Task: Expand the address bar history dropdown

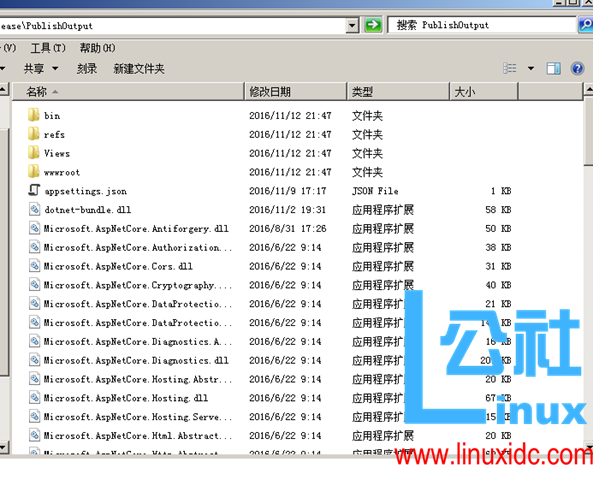Action: (x=352, y=26)
